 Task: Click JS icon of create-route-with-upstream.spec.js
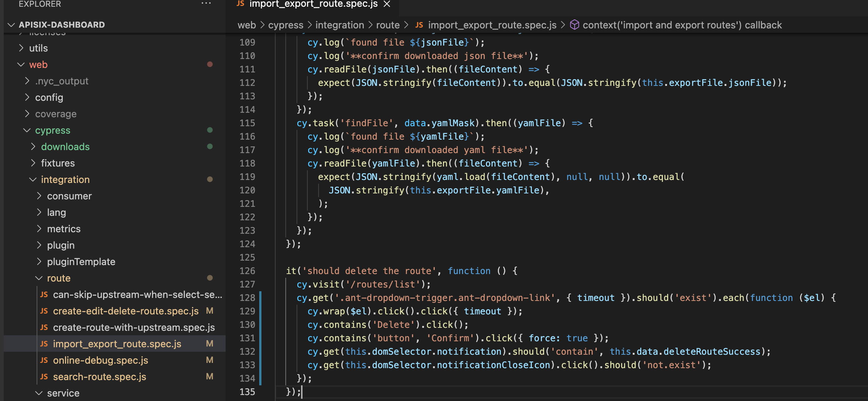pyautogui.click(x=44, y=327)
